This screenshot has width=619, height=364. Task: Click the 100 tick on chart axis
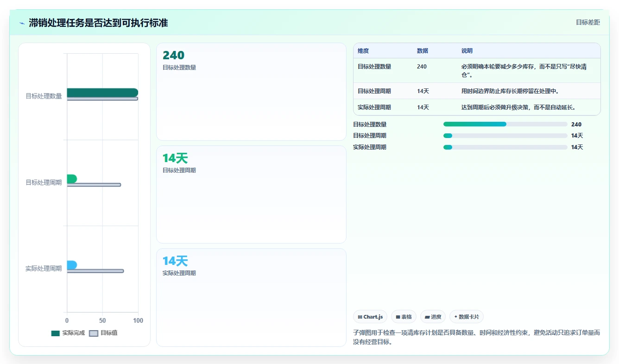point(138,320)
